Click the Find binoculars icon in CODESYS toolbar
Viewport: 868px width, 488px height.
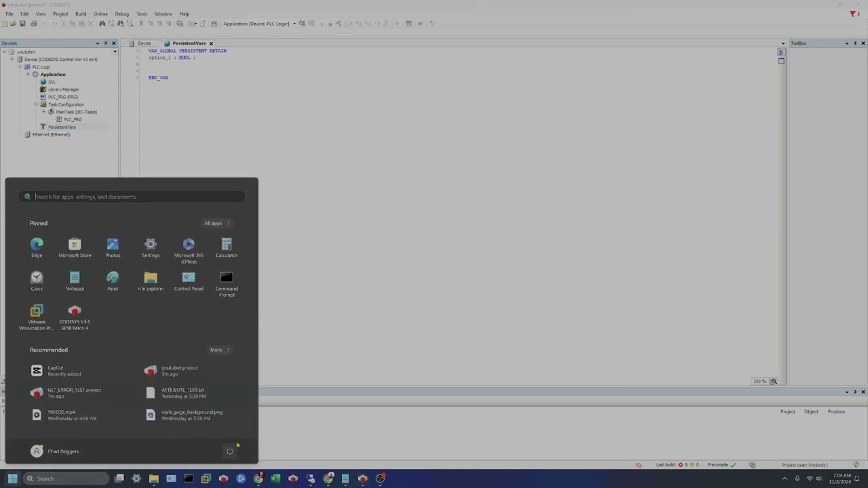(x=102, y=24)
